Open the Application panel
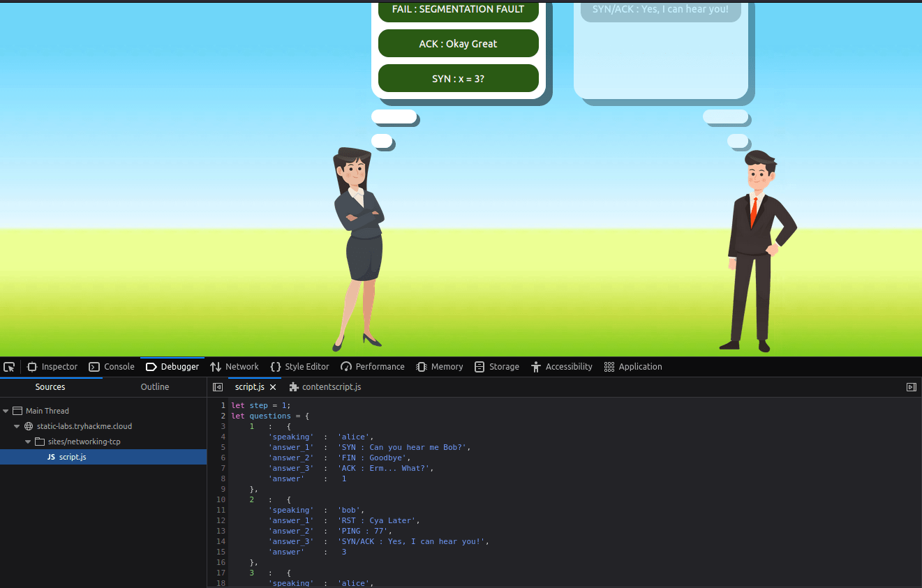Viewport: 922px width, 588px height. [632, 366]
